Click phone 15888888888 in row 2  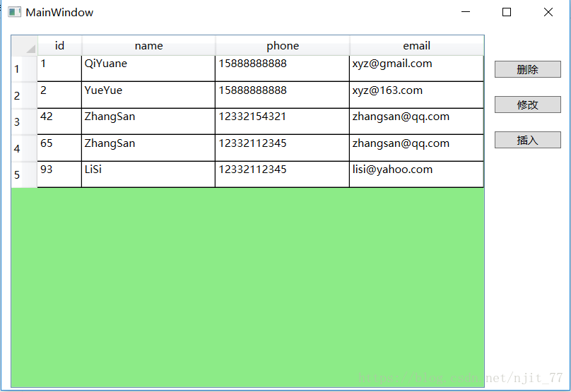(283, 95)
